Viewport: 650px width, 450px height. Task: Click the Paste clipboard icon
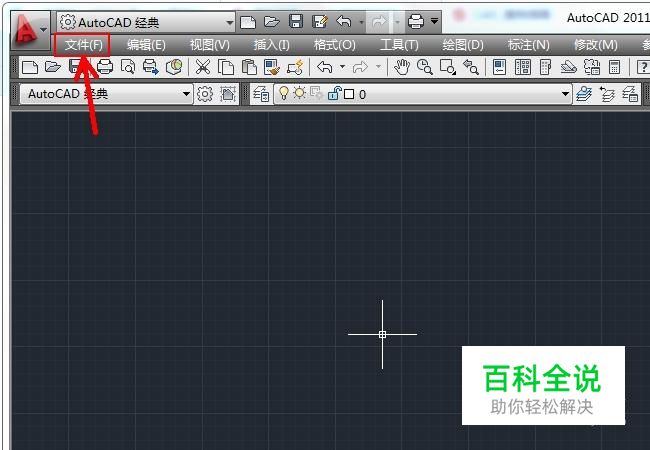tap(249, 67)
